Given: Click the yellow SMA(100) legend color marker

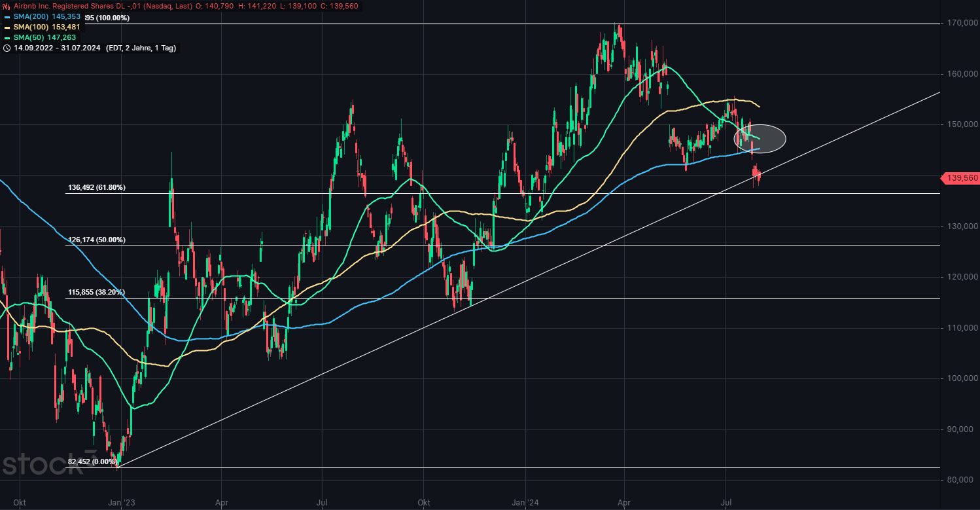Looking at the screenshot, I should tap(7, 27).
